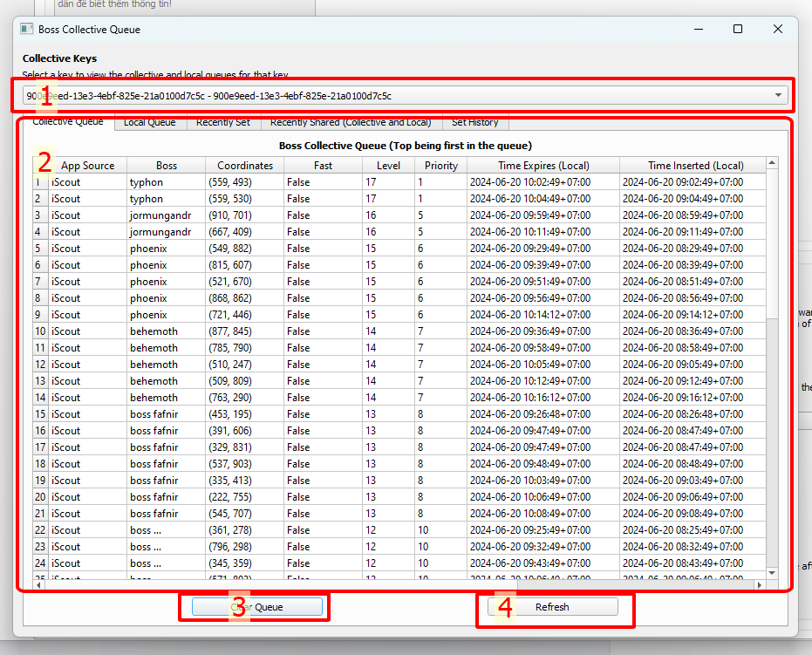
Task: Go to the Set History tab
Action: (x=474, y=123)
